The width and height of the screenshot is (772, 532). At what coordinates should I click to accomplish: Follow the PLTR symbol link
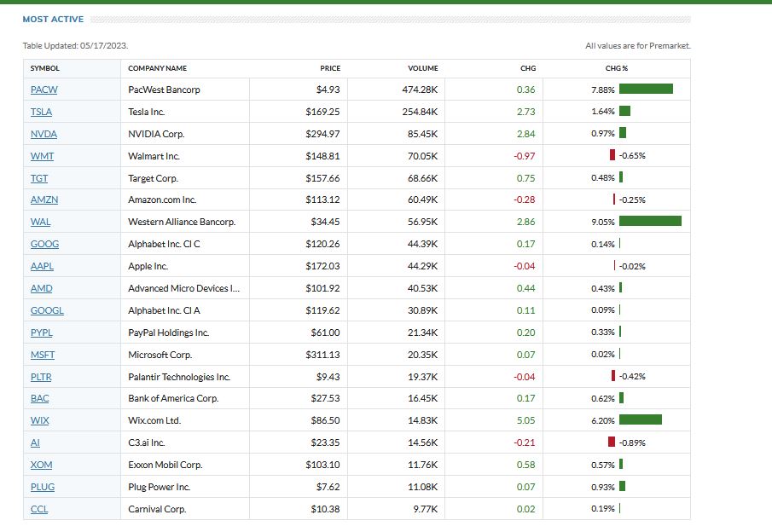click(x=42, y=377)
